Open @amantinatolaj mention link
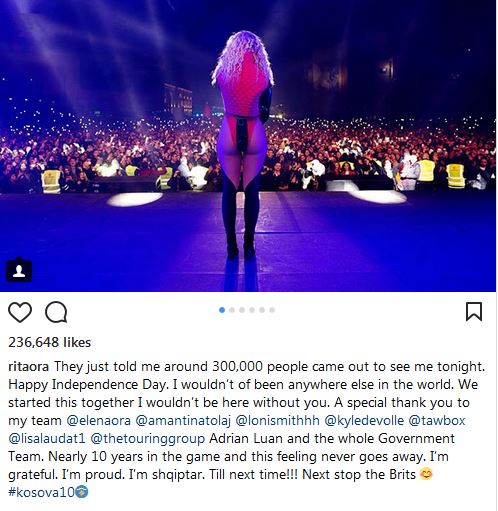 (183, 420)
